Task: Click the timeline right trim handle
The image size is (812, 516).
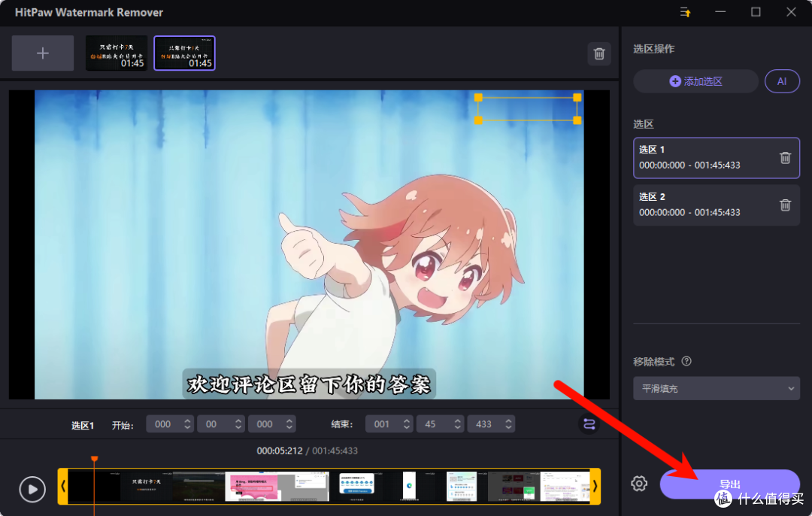Action: click(595, 487)
